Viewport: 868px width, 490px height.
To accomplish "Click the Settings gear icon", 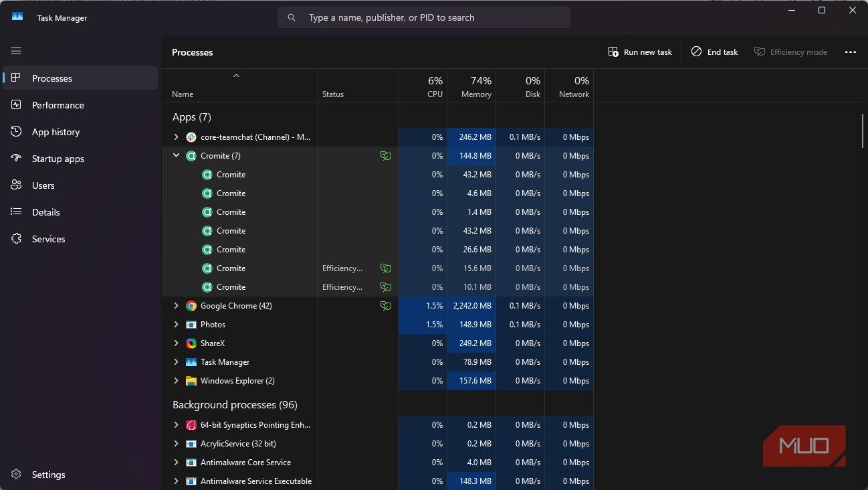I will (16, 475).
